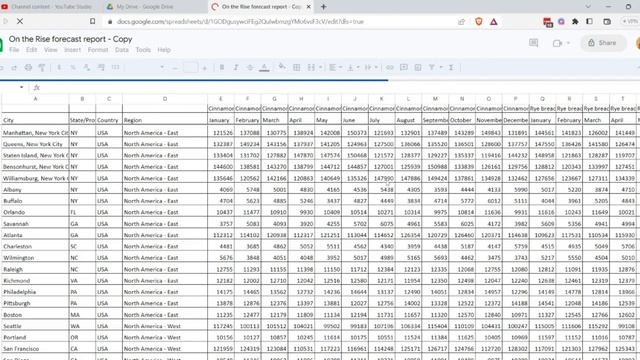Expand the Meet call dropdown arrow
The width and height of the screenshot is (640, 360).
coord(568,43)
